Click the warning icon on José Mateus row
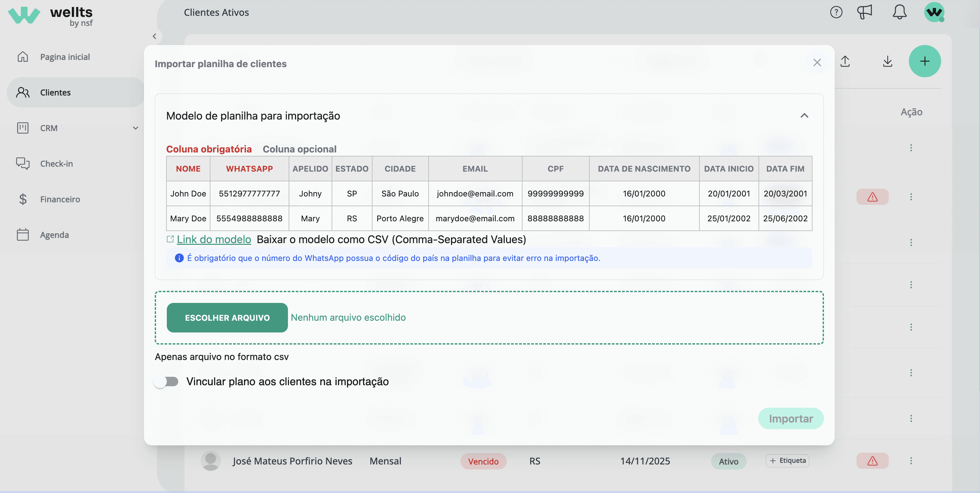The image size is (980, 493). point(872,461)
